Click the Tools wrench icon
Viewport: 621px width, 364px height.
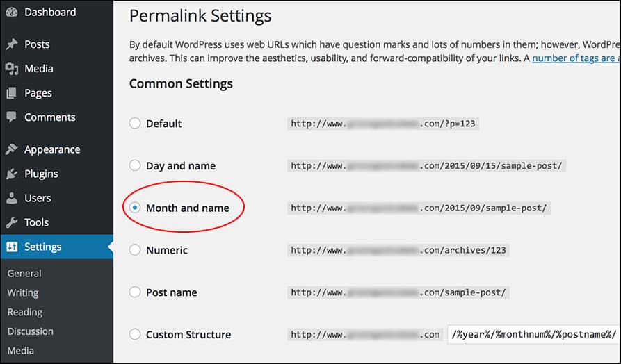pos(12,222)
